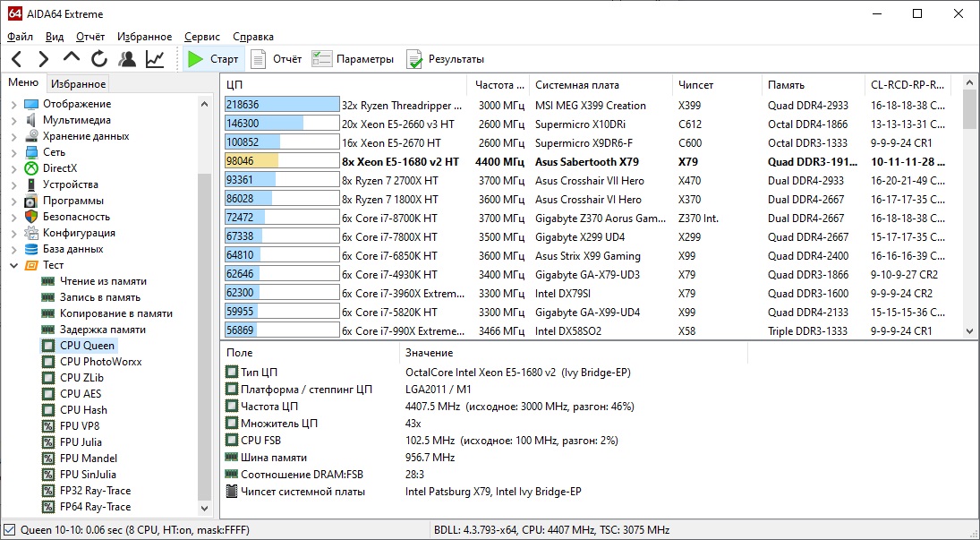Image resolution: width=980 pixels, height=540 pixels.
Task: Select the Конфигурация tree icon
Action: point(31,234)
